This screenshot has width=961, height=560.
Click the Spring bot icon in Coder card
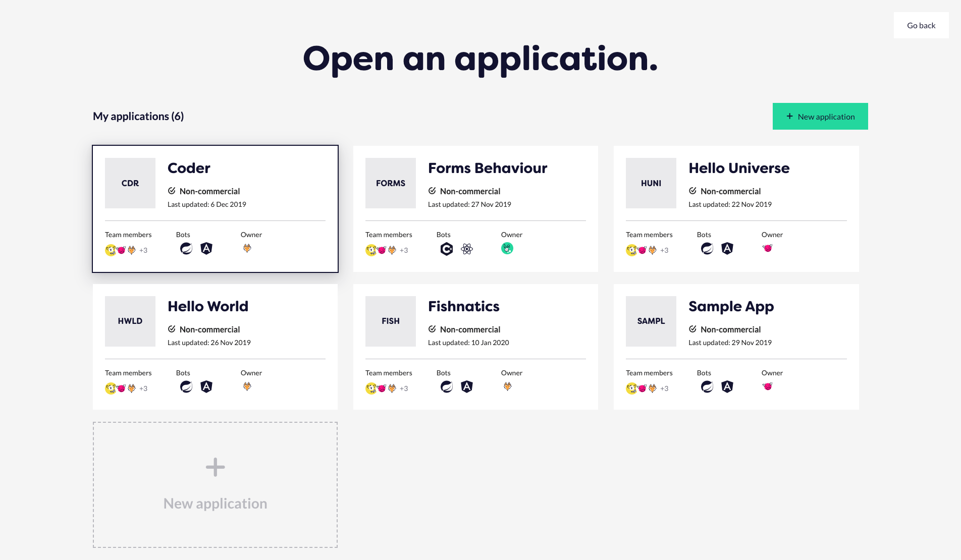tap(186, 248)
